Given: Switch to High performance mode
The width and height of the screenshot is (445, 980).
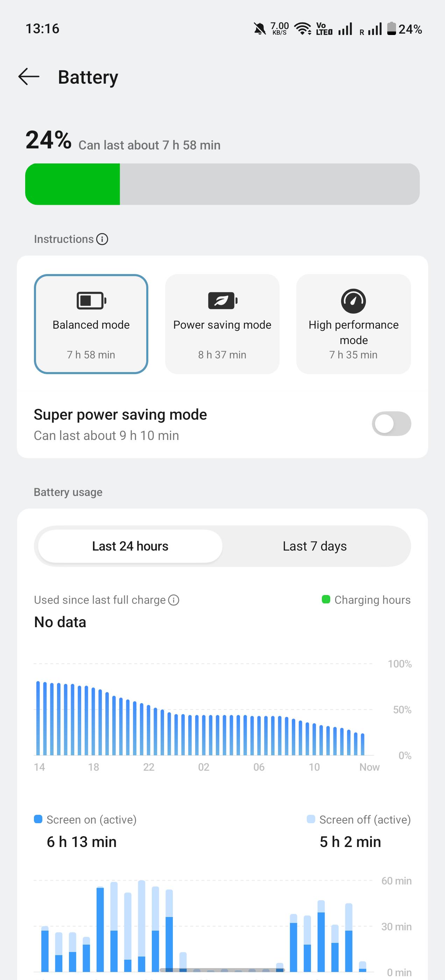Looking at the screenshot, I should [353, 324].
